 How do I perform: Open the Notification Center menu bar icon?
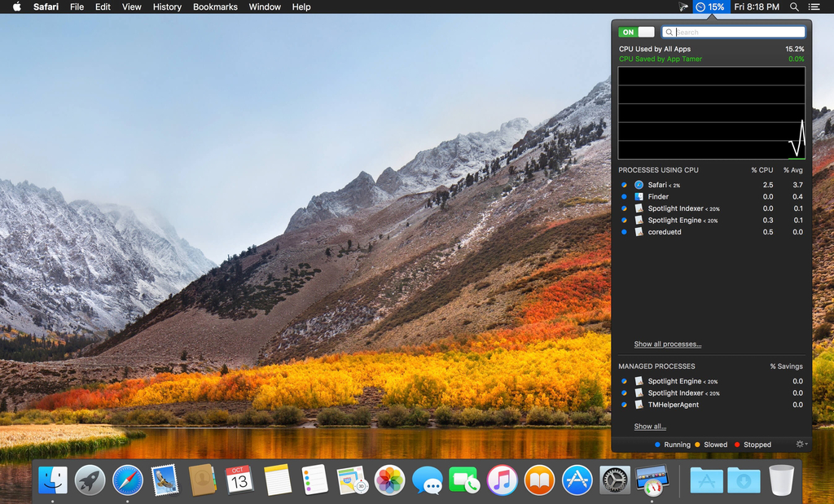pos(817,7)
